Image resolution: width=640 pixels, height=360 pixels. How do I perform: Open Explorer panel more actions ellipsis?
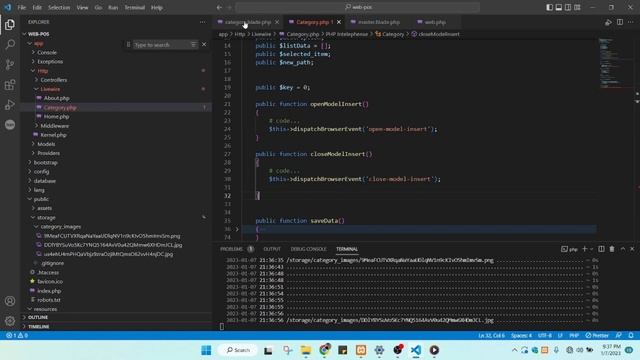(202, 22)
